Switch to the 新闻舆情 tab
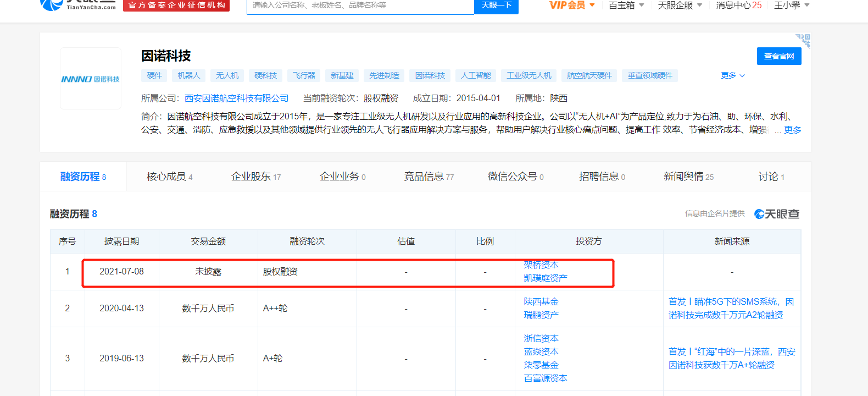The height and width of the screenshot is (396, 868). pos(688,177)
